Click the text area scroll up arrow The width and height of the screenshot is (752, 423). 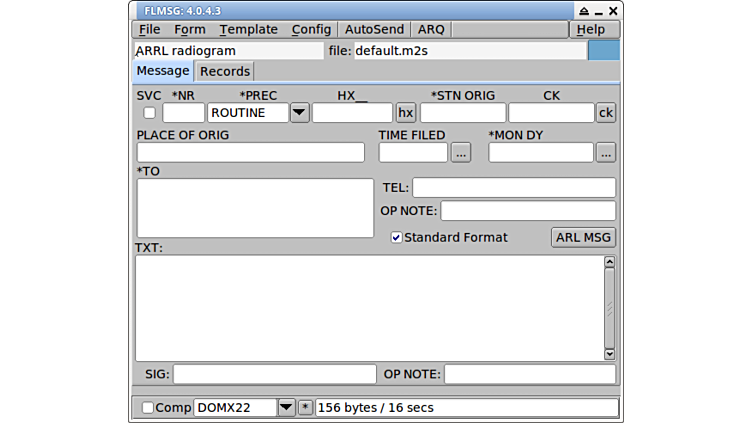(609, 263)
